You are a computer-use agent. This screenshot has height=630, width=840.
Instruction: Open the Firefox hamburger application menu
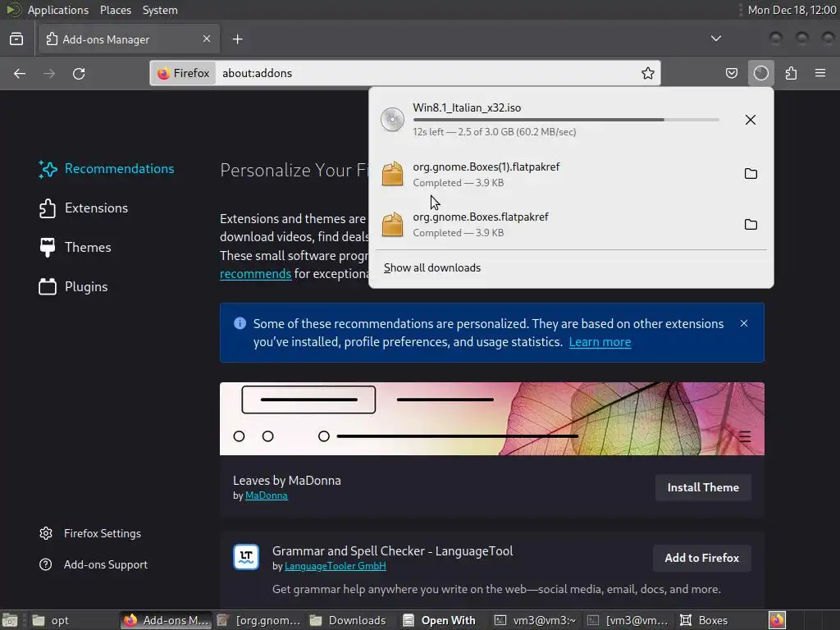(x=820, y=73)
